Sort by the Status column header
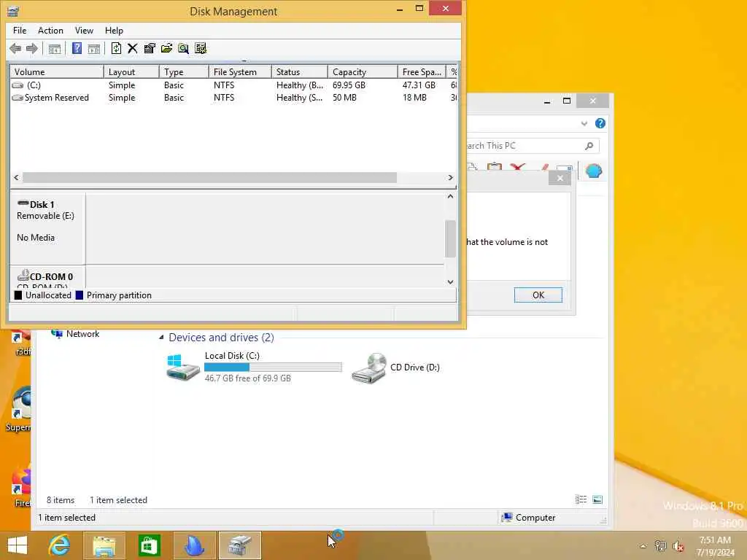 (x=300, y=72)
